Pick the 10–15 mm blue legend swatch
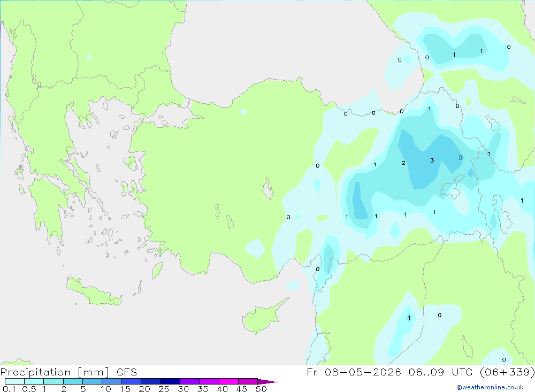This screenshot has width=535, height=392. coord(112,381)
